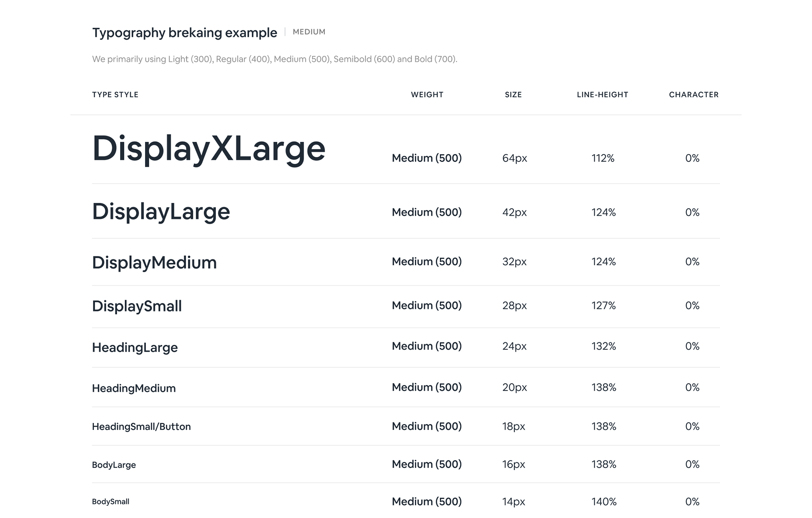Click the SIZE column header

point(513,94)
